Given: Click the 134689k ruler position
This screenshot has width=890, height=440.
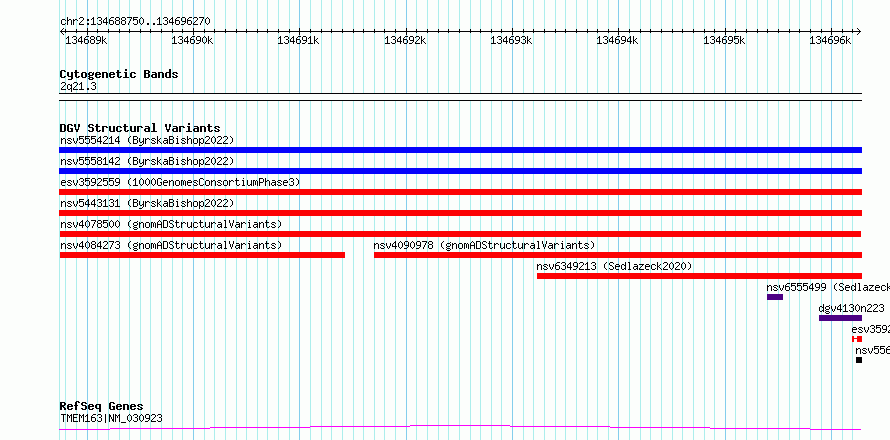Looking at the screenshot, I should coord(86,40).
